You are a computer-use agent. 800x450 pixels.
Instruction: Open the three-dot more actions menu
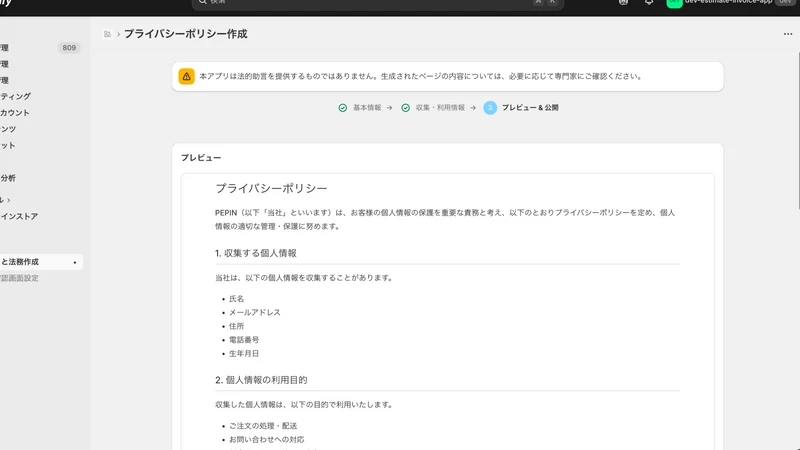[x=788, y=34]
